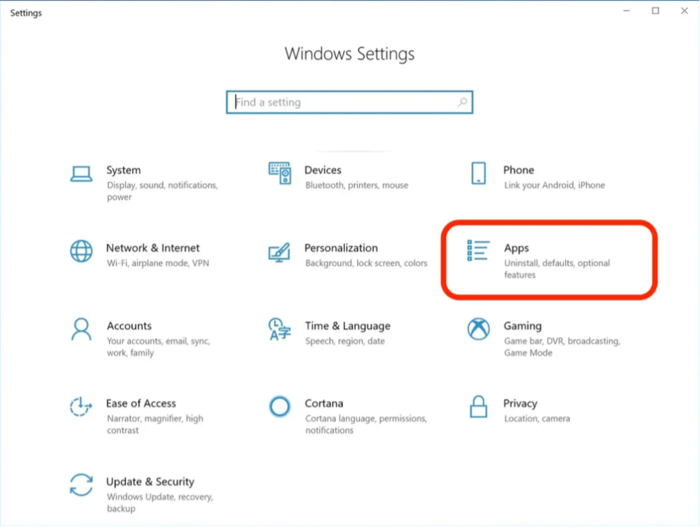Screen dimensions: 700x529
Task: Maximize the Settings window
Action: (x=655, y=11)
